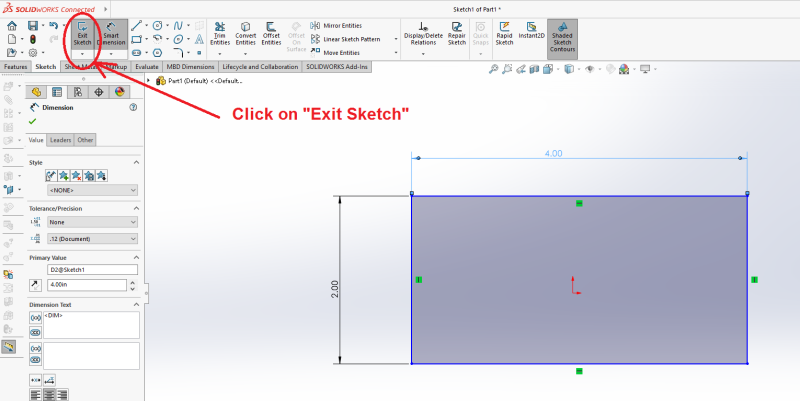Center-justify the dimension text
The height and width of the screenshot is (401, 800).
coord(49,394)
